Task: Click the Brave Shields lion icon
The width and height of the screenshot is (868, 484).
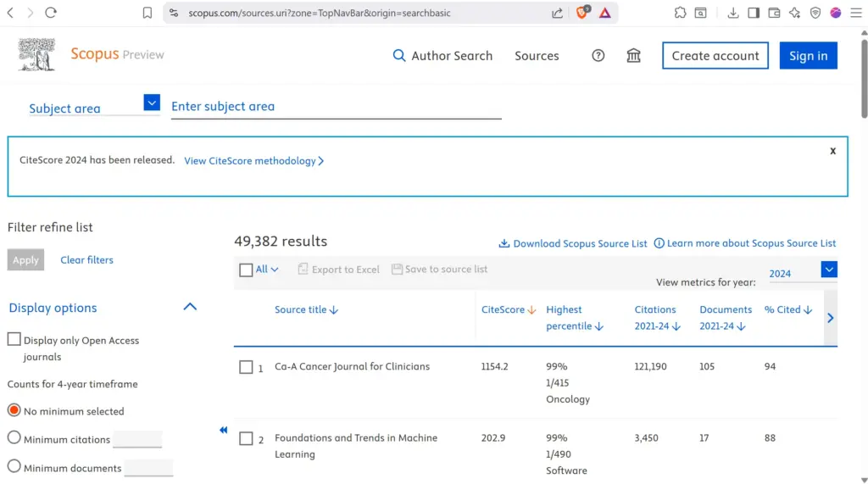Action: point(582,13)
